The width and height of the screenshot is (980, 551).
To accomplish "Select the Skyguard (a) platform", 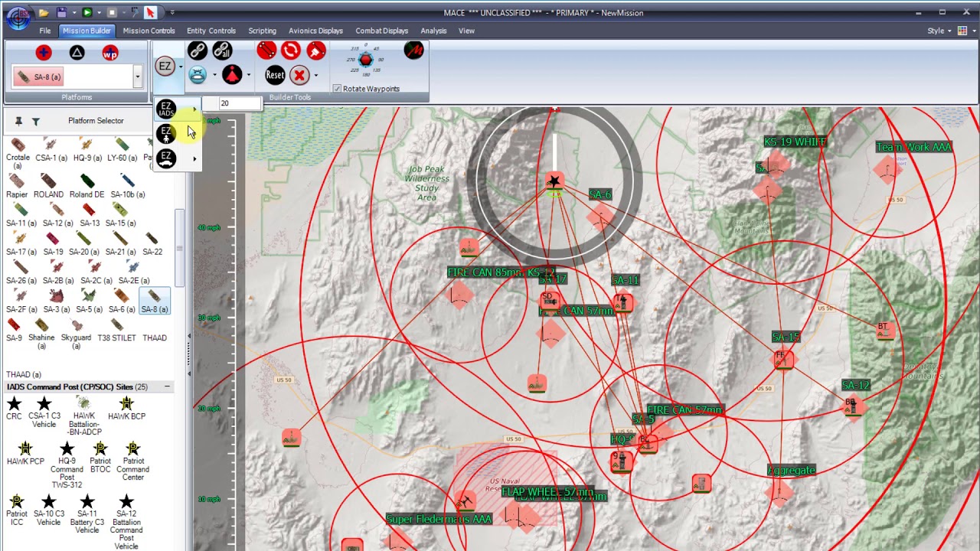I will [x=76, y=335].
